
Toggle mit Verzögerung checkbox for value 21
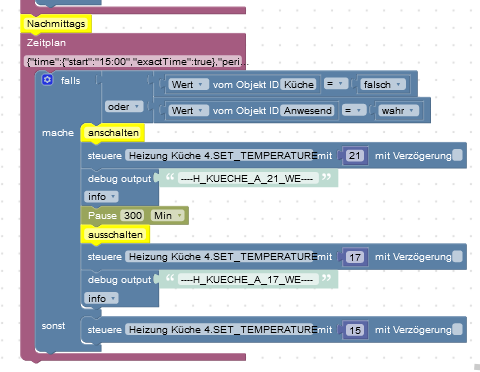point(458,155)
